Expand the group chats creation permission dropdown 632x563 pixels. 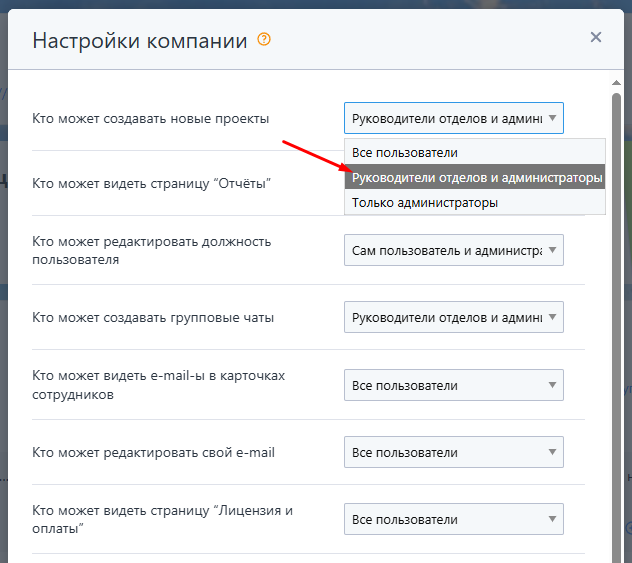click(453, 317)
